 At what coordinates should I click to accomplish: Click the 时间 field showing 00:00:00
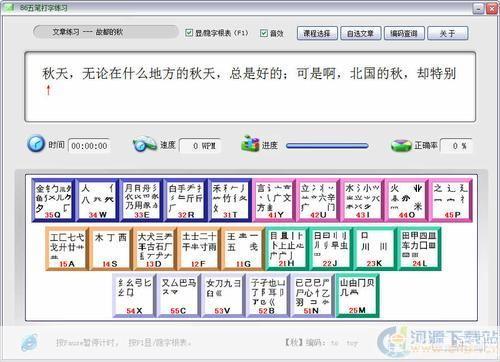[x=89, y=146]
